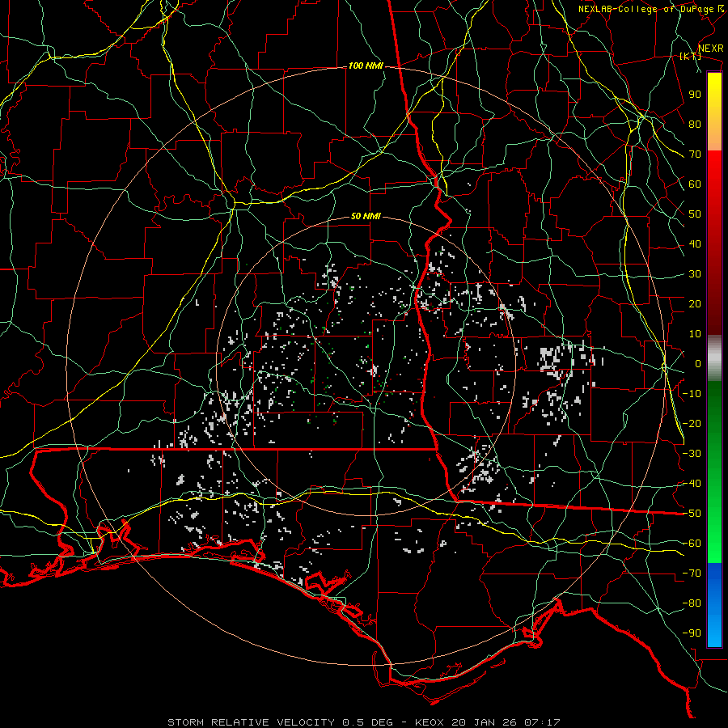Screen dimensions: 728x728
Task: Click the 0 value on the velocity scale
Action: click(698, 363)
